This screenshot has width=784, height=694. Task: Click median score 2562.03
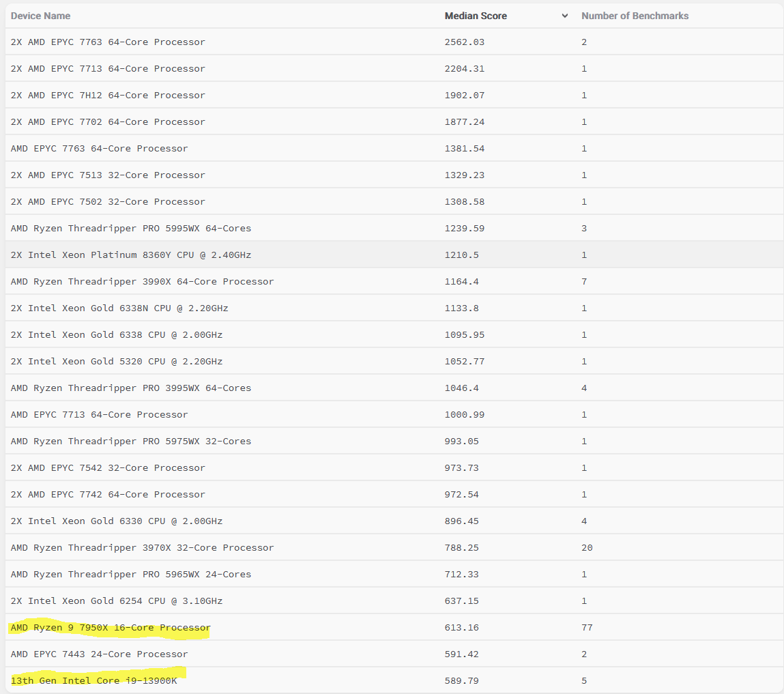[x=465, y=42]
